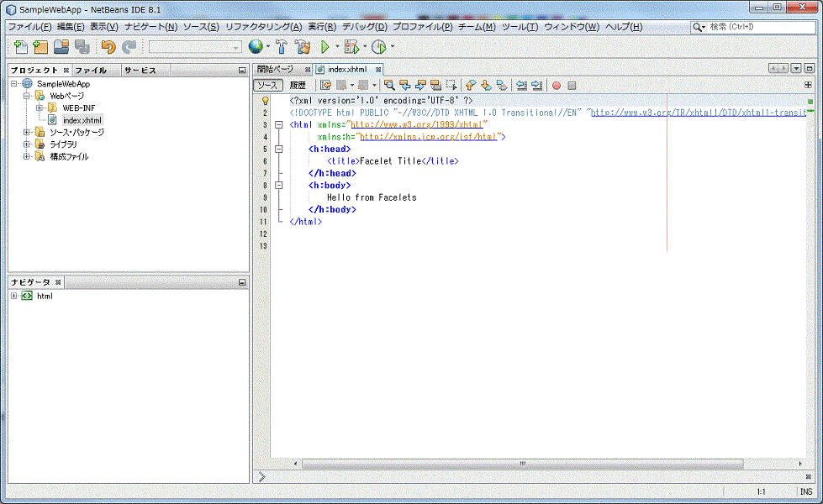
Task: Click the red Start Macro Recording button
Action: (x=557, y=86)
